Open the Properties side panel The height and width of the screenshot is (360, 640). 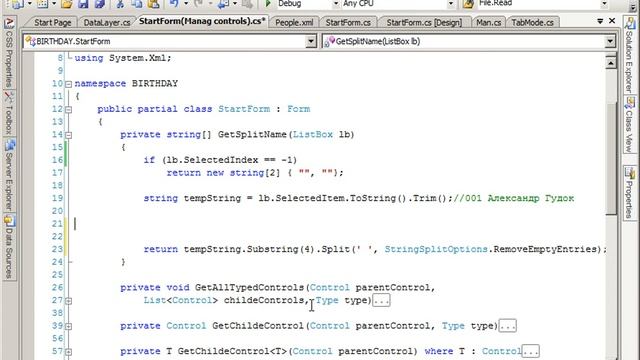tap(629, 193)
